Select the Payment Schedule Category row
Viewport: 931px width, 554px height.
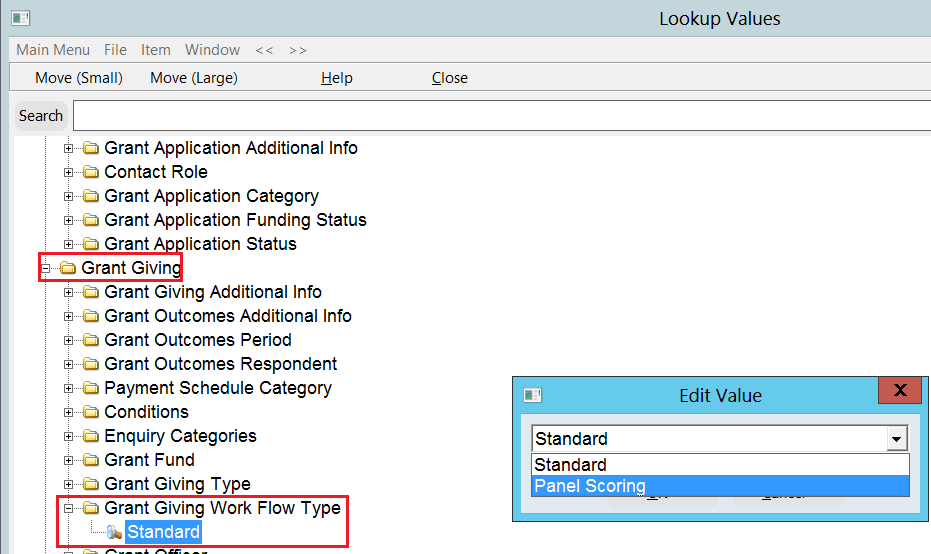[218, 388]
